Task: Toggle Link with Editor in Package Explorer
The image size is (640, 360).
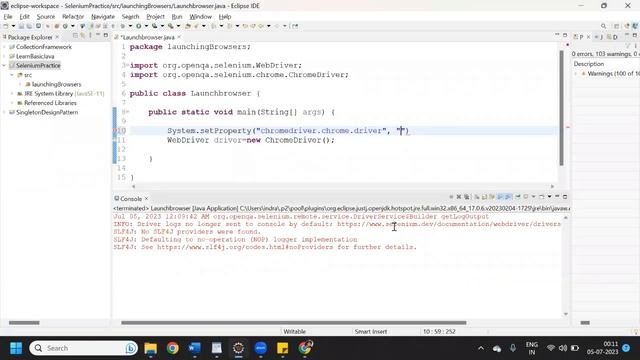Action: click(x=83, y=36)
